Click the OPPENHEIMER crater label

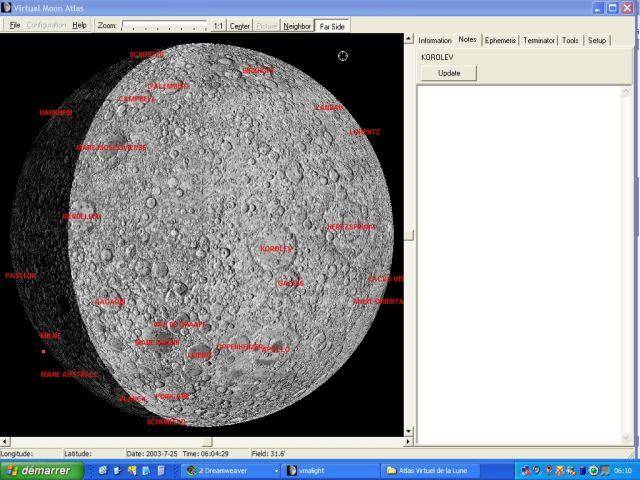[240, 347]
